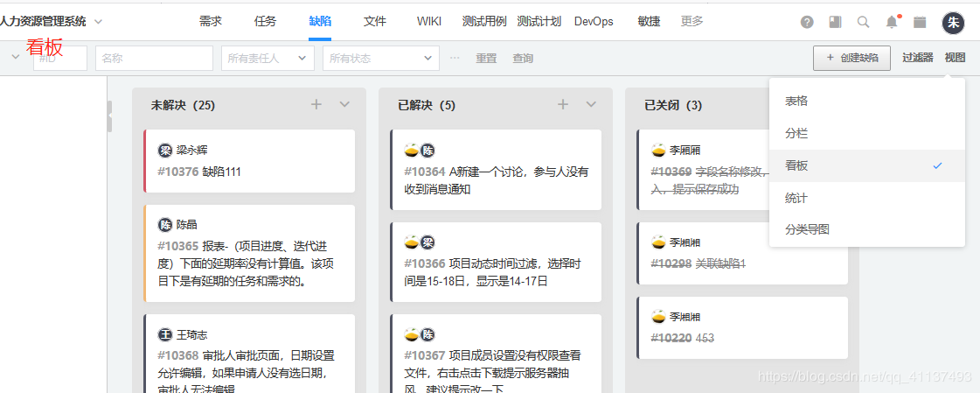
Task: Expand the chevron left of ID field
Action: pyautogui.click(x=15, y=58)
